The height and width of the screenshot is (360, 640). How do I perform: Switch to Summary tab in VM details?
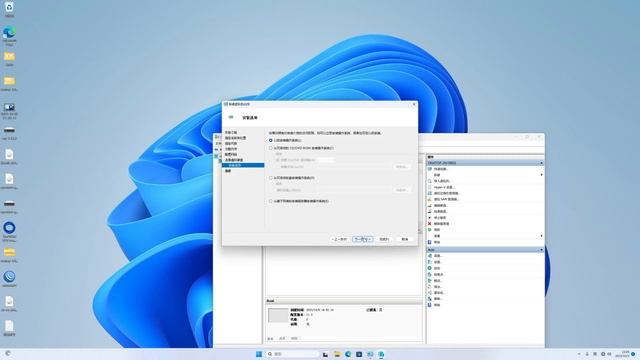click(x=270, y=339)
